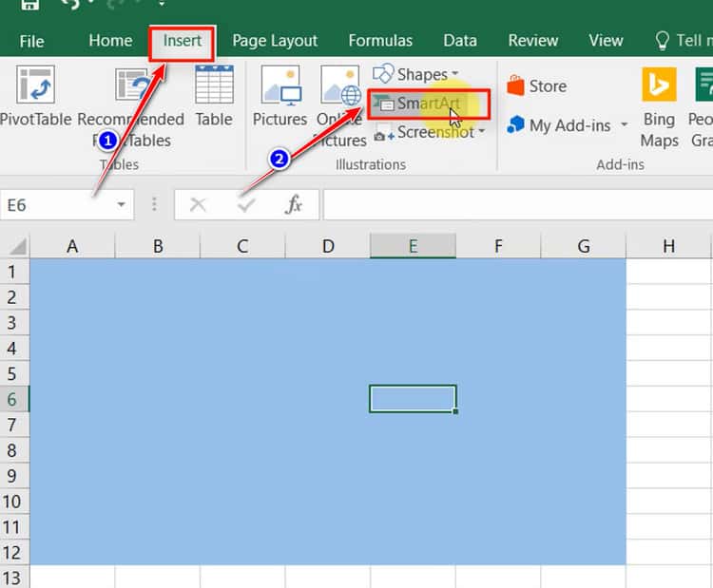Confirm entry with the checkmark button

click(x=246, y=205)
